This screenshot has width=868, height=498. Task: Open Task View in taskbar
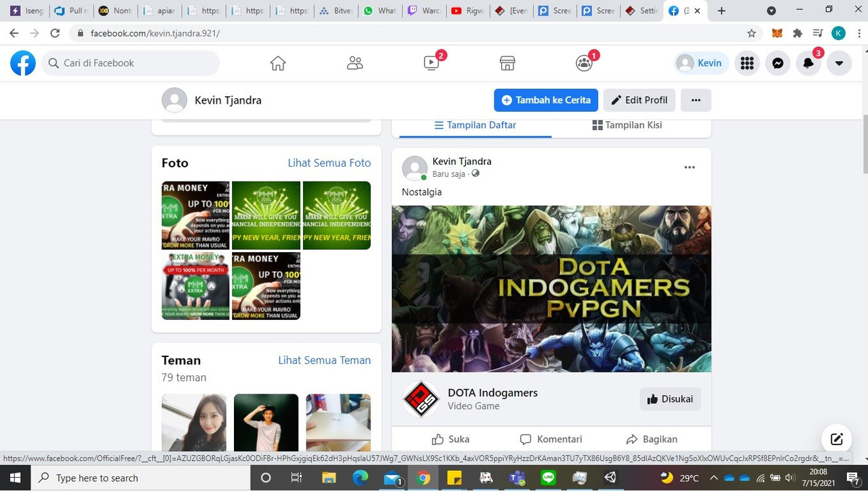296,478
